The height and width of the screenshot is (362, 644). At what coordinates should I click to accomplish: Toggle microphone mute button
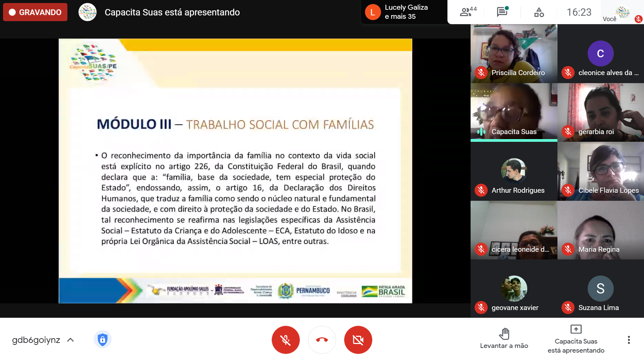pyautogui.click(x=285, y=340)
